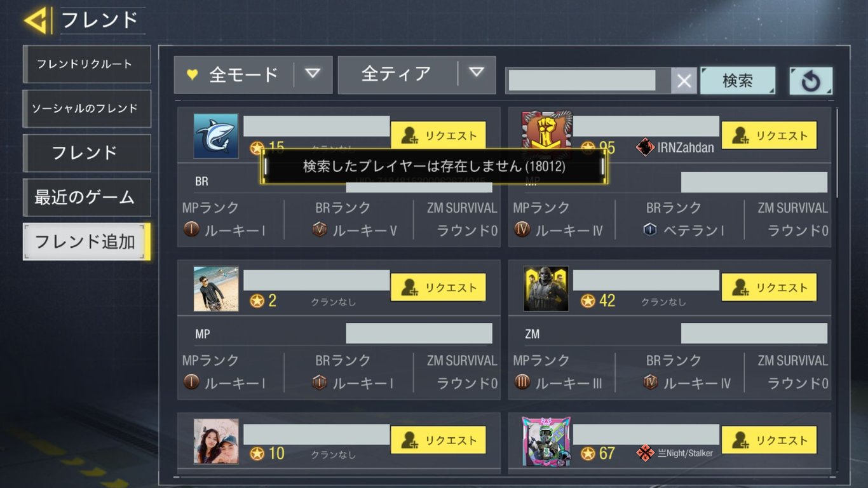Click the IRNZahdan clan emblem icon

[645, 147]
